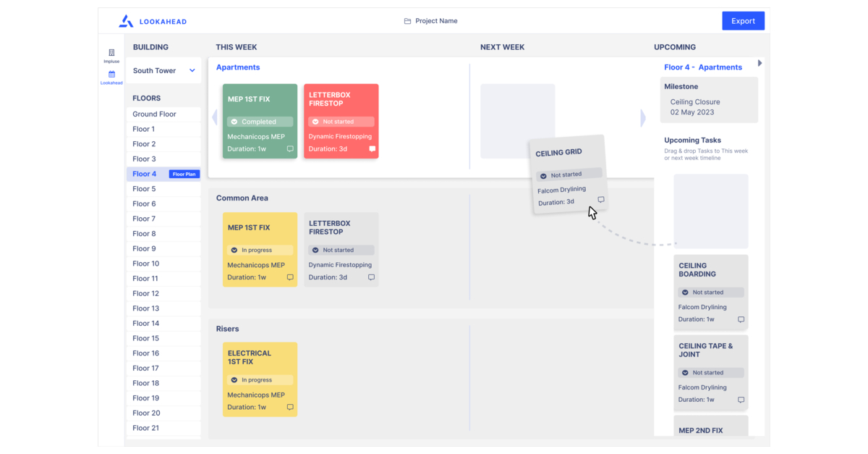The image size is (868, 454).
Task: Collapse the Upcoming panel with its arrow
Action: click(759, 63)
